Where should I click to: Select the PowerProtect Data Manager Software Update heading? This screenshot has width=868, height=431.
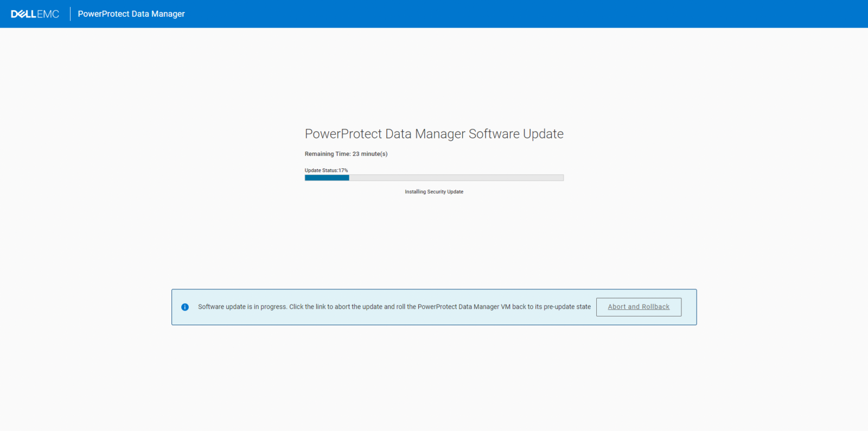tap(434, 134)
